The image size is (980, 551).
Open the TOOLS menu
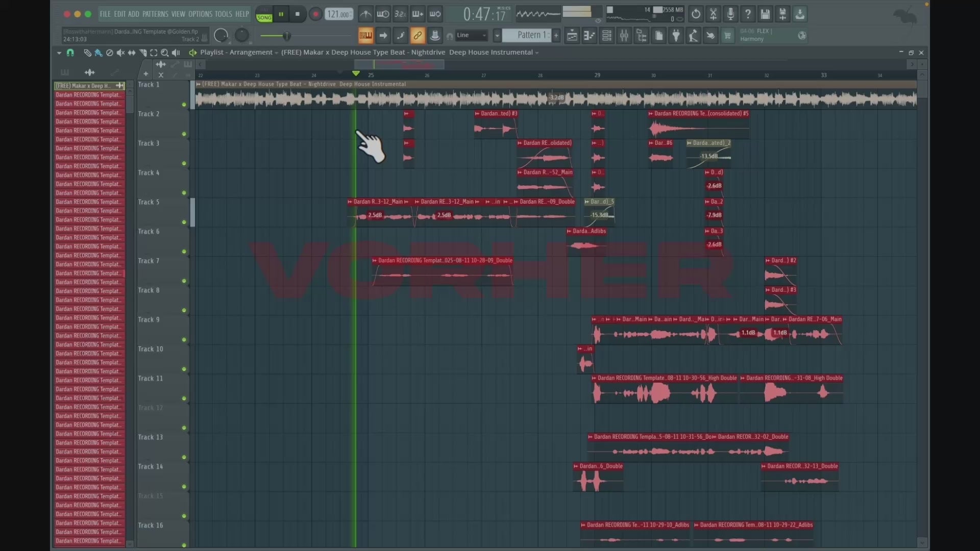point(224,14)
